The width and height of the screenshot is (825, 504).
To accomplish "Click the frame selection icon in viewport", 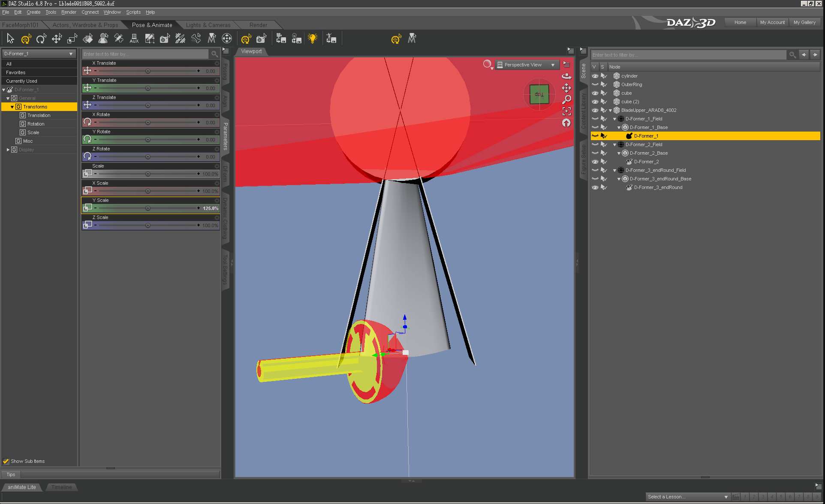I will 566,111.
